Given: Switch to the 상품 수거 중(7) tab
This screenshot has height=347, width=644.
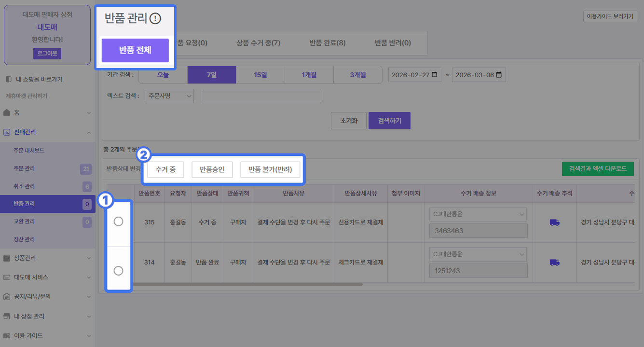Looking at the screenshot, I should [258, 43].
